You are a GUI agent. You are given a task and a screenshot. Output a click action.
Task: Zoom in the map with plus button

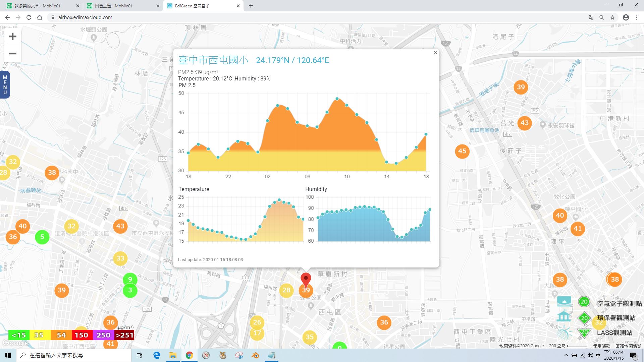pyautogui.click(x=12, y=37)
